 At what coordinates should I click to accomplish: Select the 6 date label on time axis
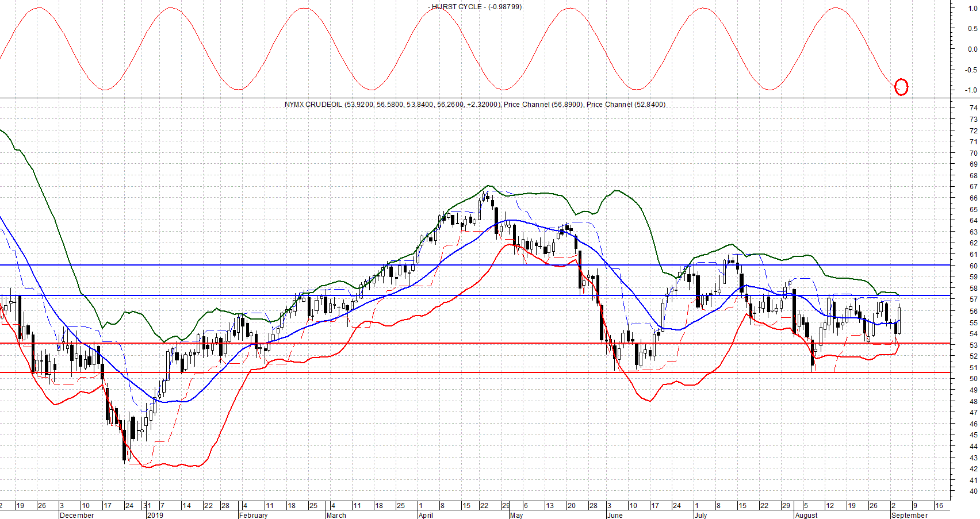(x=526, y=506)
